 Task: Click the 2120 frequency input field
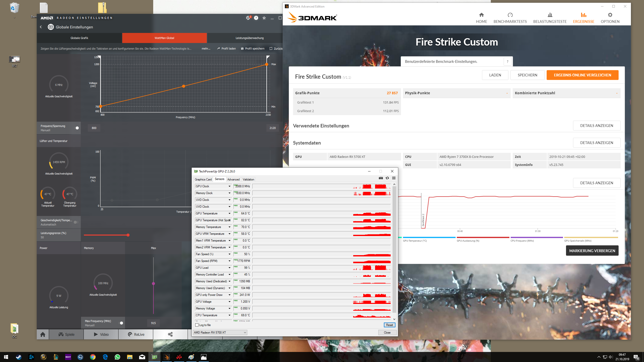pyautogui.click(x=273, y=128)
